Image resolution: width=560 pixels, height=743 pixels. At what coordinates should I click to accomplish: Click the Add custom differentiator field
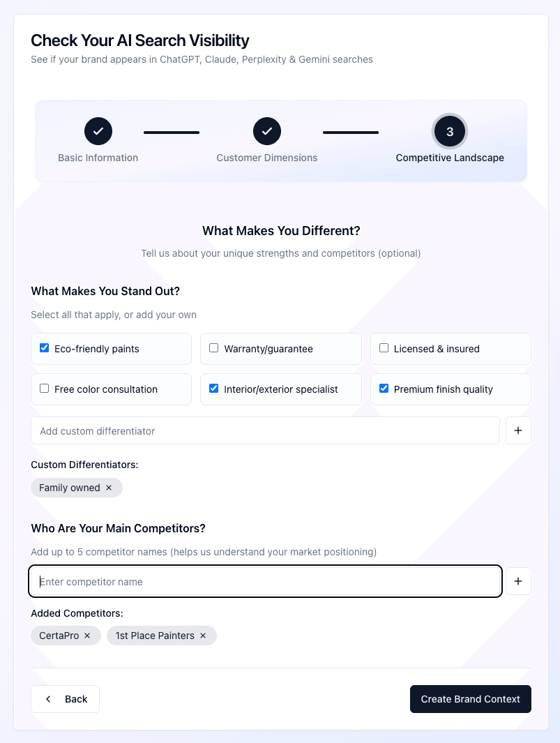click(265, 430)
